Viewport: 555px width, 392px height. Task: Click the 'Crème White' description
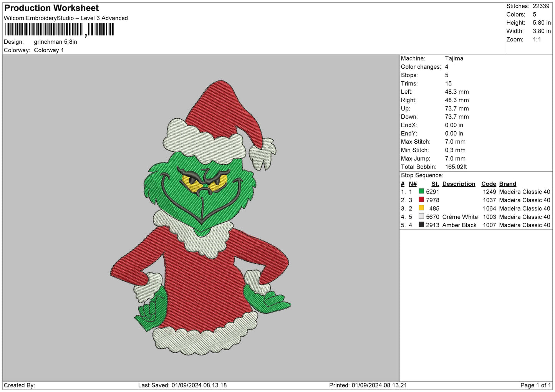pyautogui.click(x=460, y=217)
